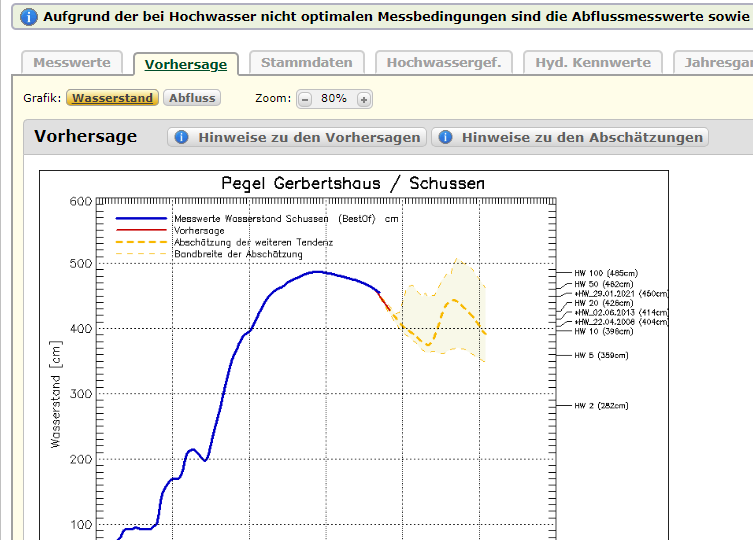The image size is (753, 540).
Task: Click the chart title Pegel Gerbertshaus / Schussen
Action: point(353,184)
